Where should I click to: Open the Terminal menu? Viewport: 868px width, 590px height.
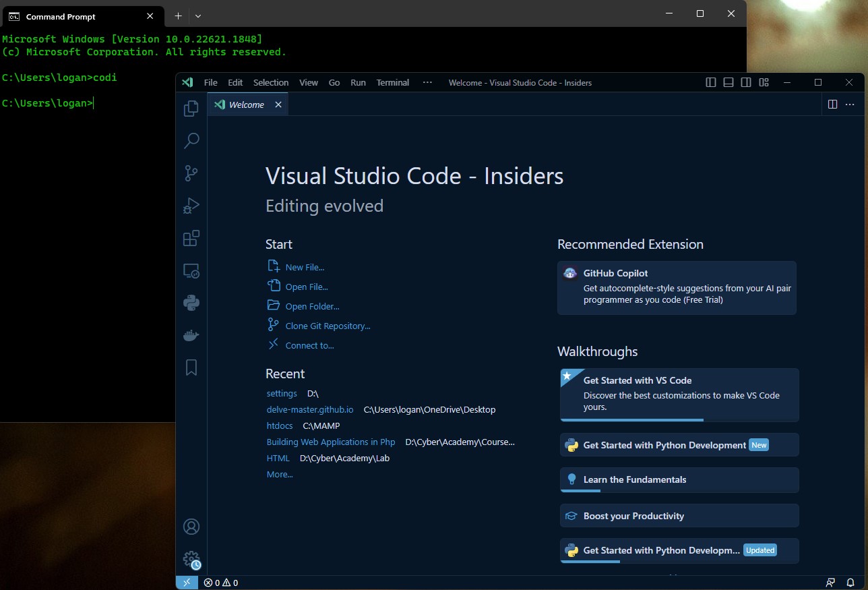coord(393,82)
